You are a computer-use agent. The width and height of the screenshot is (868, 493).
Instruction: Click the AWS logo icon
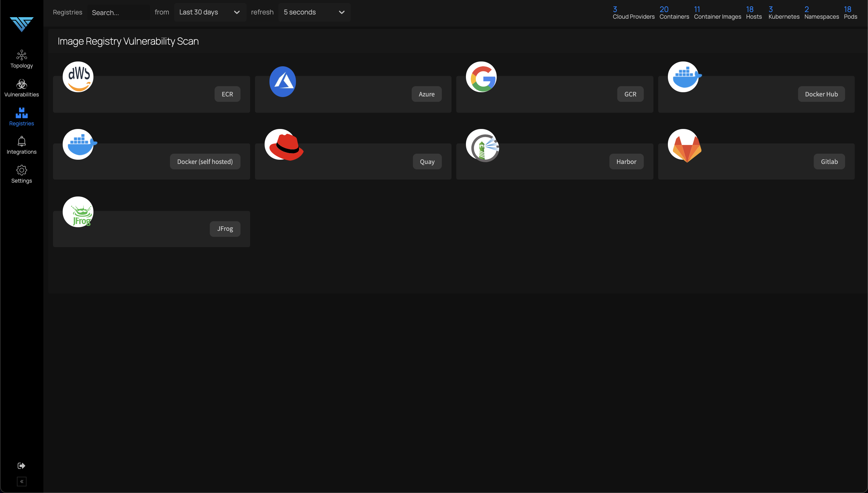[78, 77]
